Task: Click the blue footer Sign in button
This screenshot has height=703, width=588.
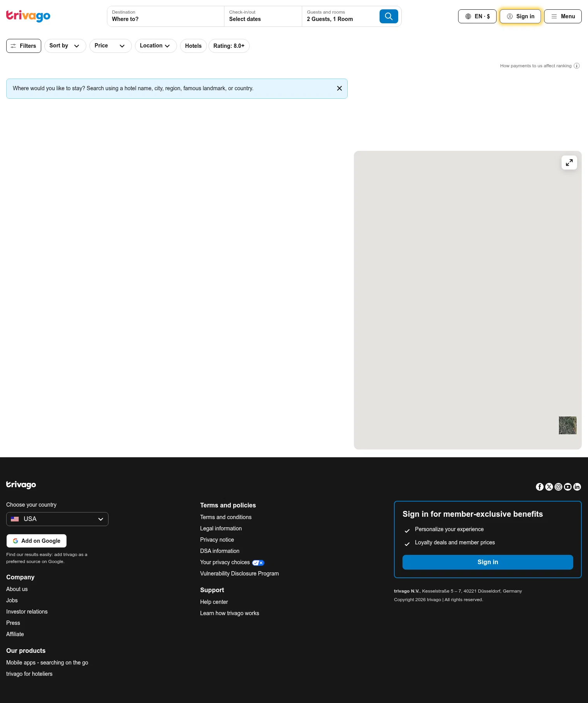Action: (488, 562)
